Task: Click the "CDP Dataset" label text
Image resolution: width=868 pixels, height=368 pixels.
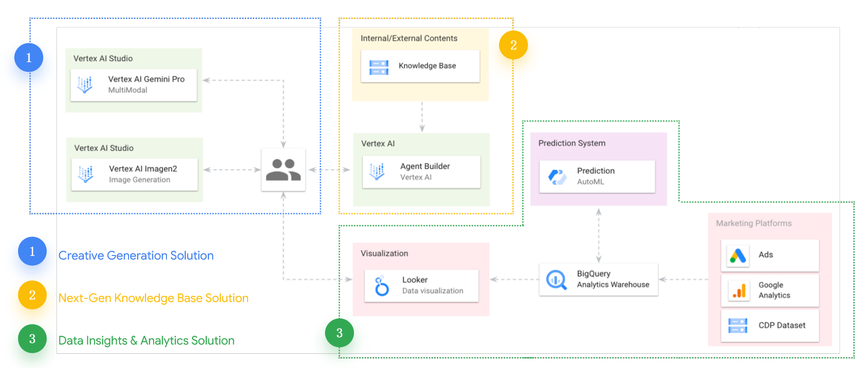Action: point(782,326)
